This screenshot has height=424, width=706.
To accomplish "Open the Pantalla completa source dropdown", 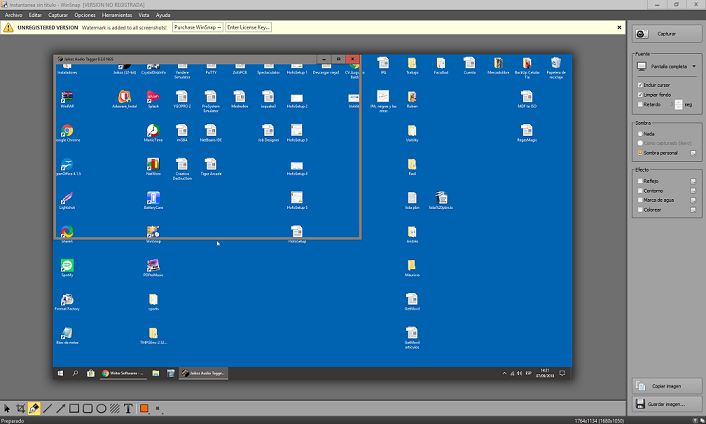I will (x=667, y=67).
